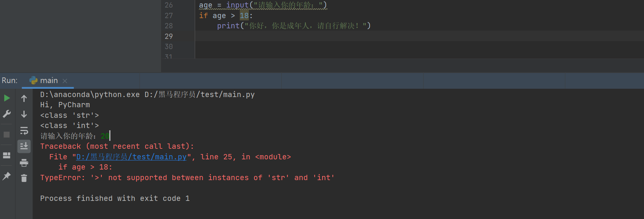Viewport: 644px width, 219px height.
Task: Click line number 26 in gutter
Action: [169, 5]
